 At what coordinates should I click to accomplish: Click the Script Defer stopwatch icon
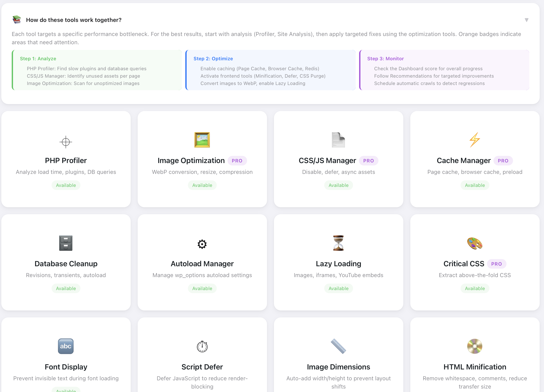(x=202, y=346)
